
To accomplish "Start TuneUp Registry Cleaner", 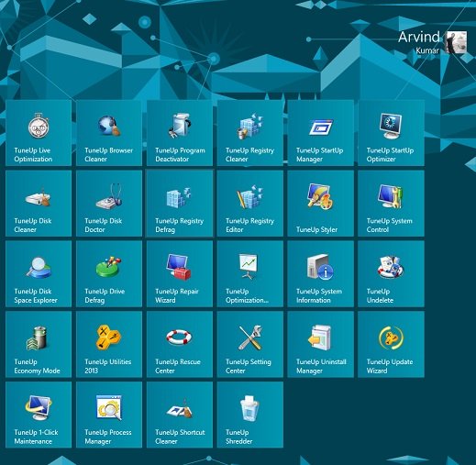I will [250, 133].
